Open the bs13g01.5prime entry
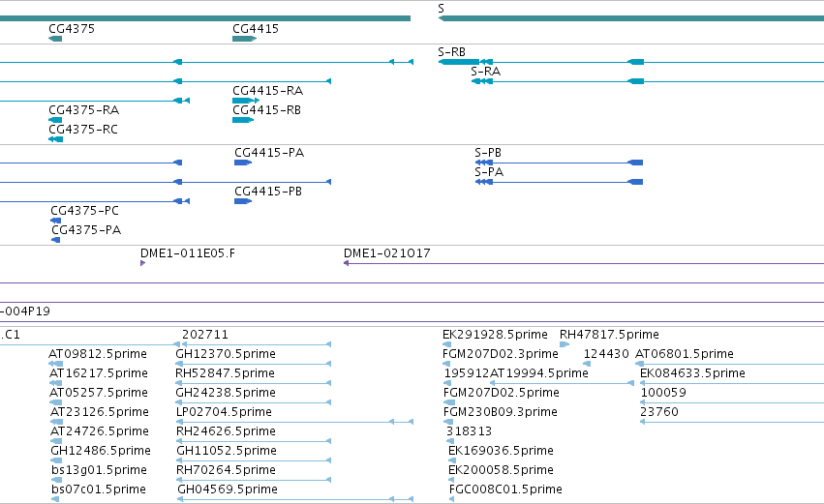 coord(99,470)
